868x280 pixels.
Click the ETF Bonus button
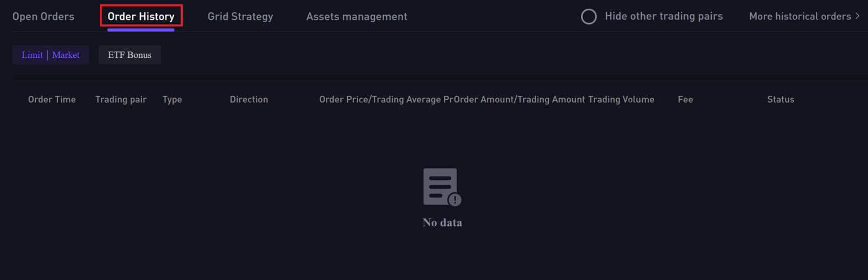[130, 55]
